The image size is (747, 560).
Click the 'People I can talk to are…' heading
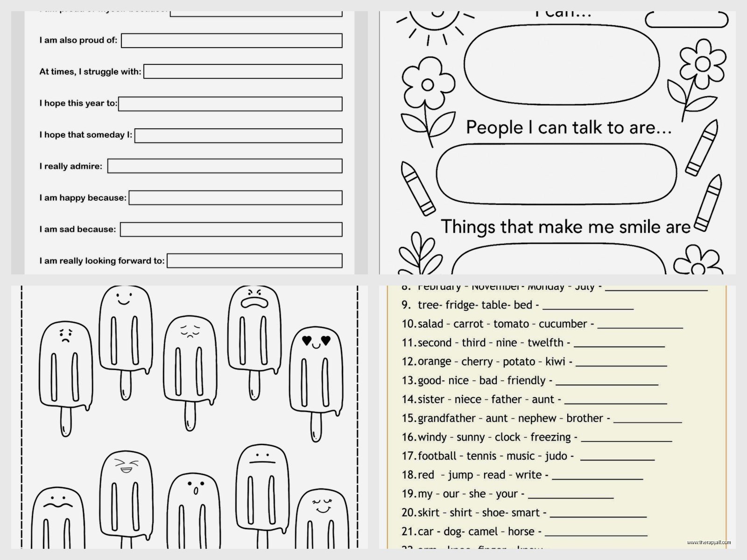tap(569, 127)
